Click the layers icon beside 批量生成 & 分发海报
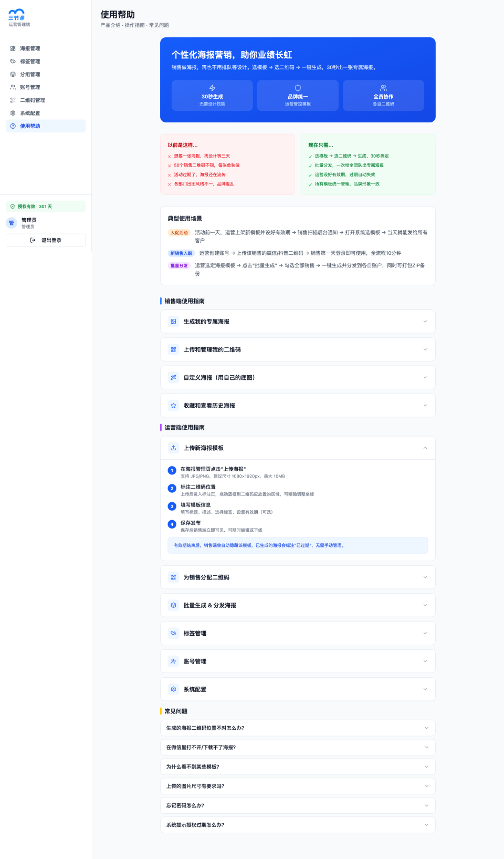This screenshot has width=504, height=859. coord(173,605)
